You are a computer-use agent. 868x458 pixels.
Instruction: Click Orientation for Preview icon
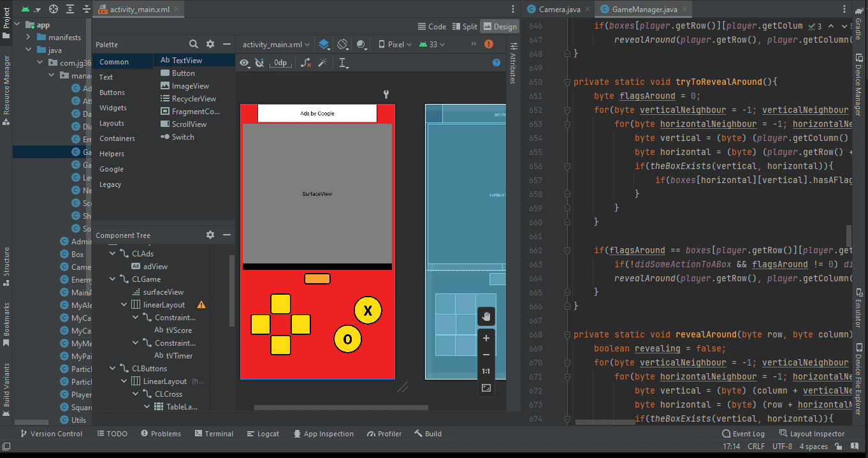(x=343, y=45)
